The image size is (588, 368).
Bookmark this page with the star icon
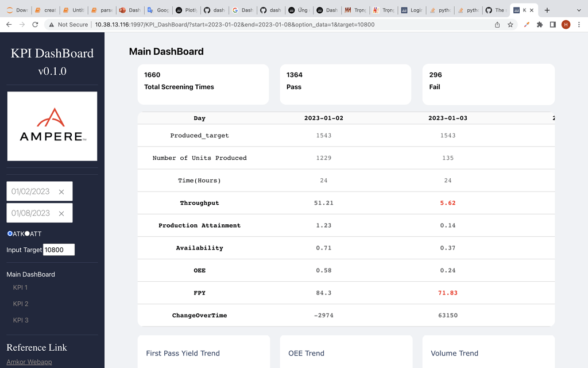(510, 25)
